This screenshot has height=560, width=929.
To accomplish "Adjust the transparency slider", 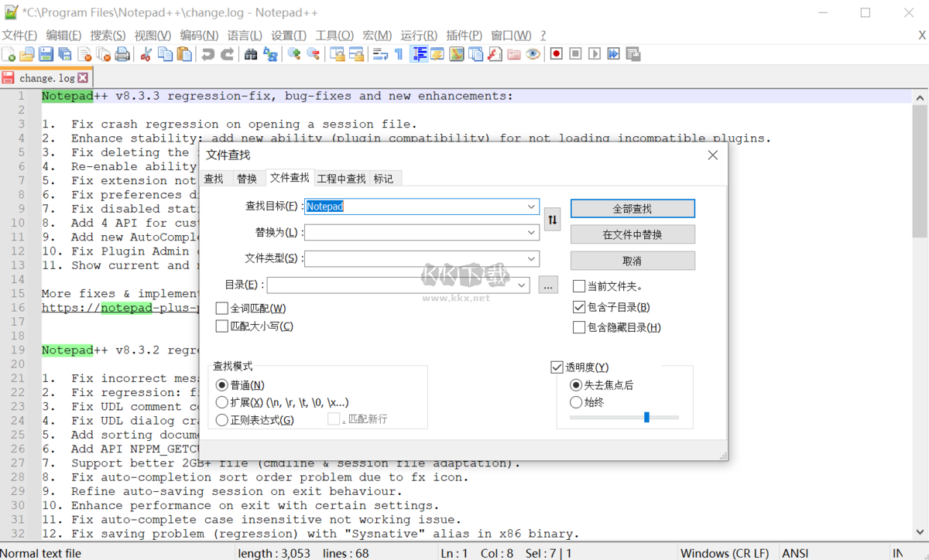I will click(x=647, y=417).
